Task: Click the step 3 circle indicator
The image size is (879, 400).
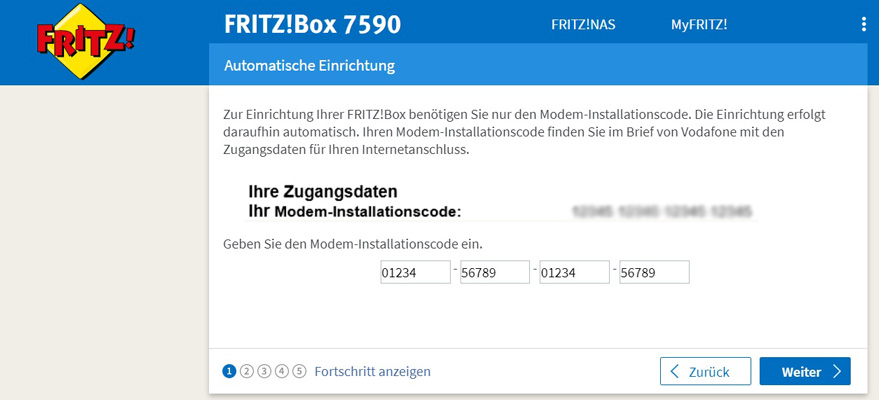Action: click(264, 371)
